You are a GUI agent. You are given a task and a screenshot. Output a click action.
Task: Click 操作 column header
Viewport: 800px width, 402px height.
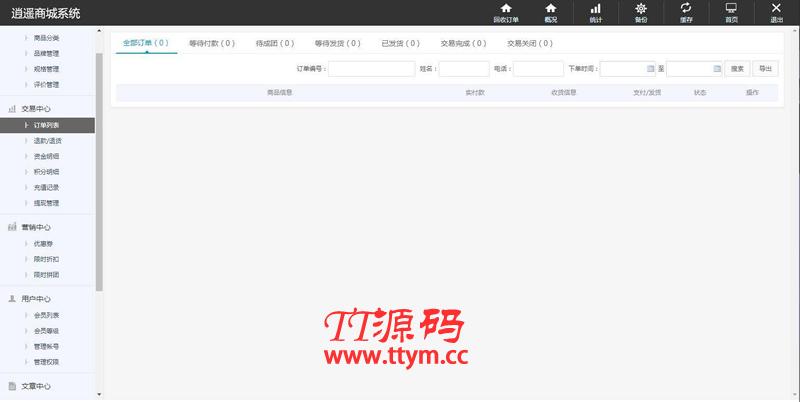pyautogui.click(x=752, y=92)
